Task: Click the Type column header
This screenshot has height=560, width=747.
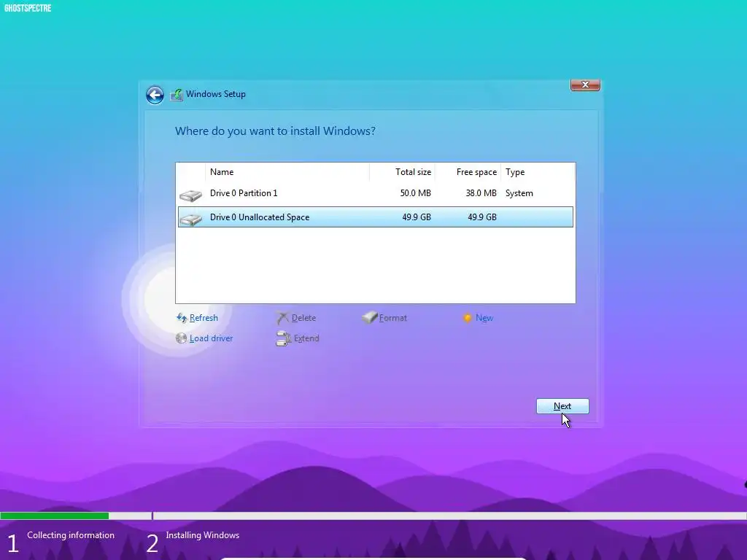Action: click(x=538, y=172)
